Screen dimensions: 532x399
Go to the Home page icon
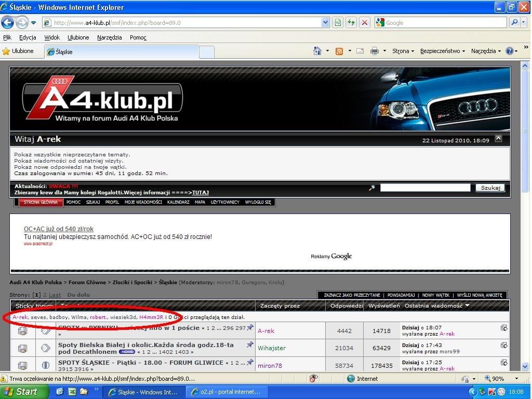[317, 51]
